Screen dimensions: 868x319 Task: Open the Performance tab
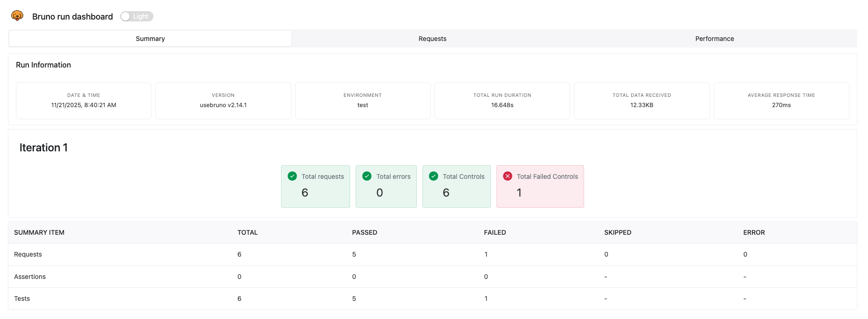(714, 39)
